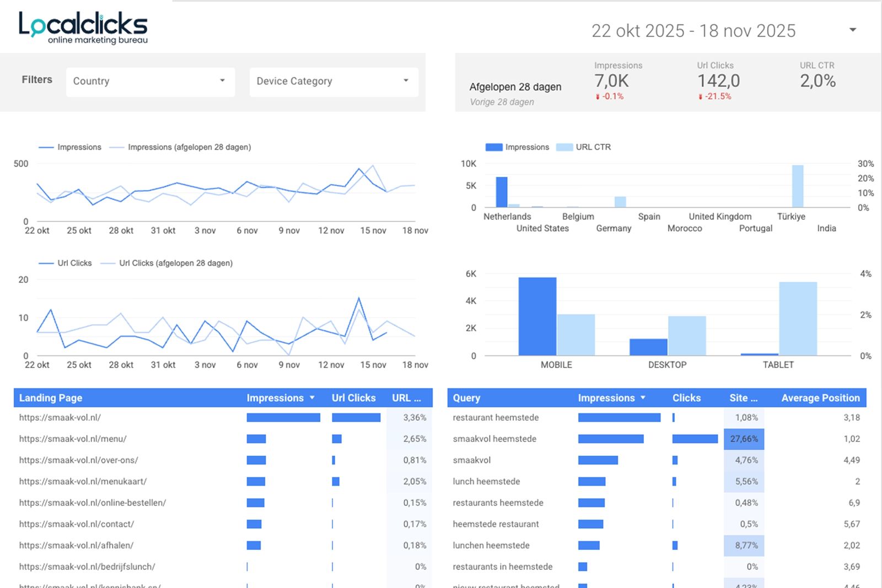Open the smaak-vol.nl/menu/ landing page row
Viewport: 882px width, 588px height.
pos(73,439)
